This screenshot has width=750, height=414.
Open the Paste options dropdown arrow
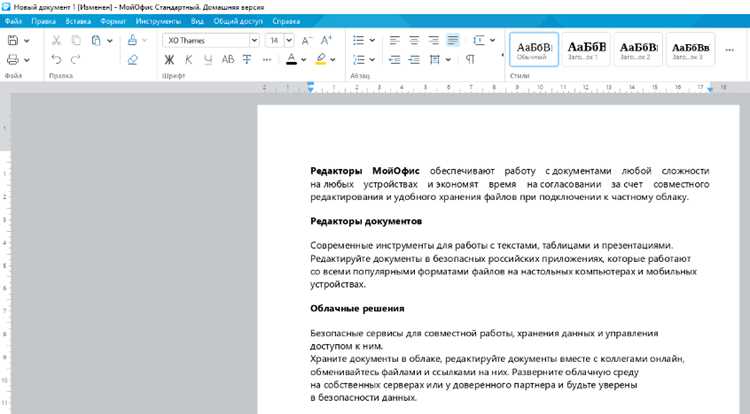click(x=110, y=41)
